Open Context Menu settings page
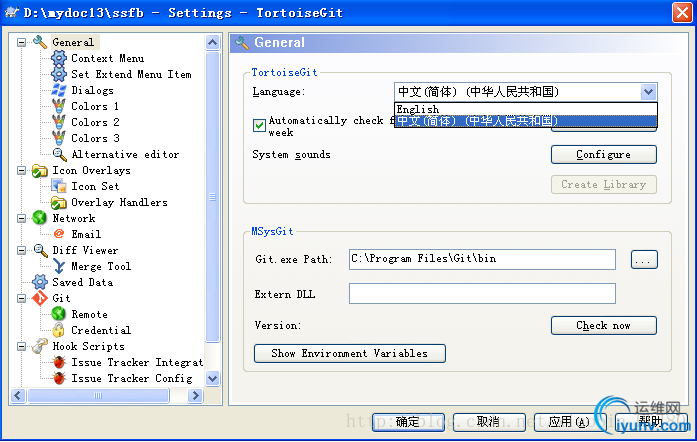Screen dimensions: 697x442 tap(108, 58)
